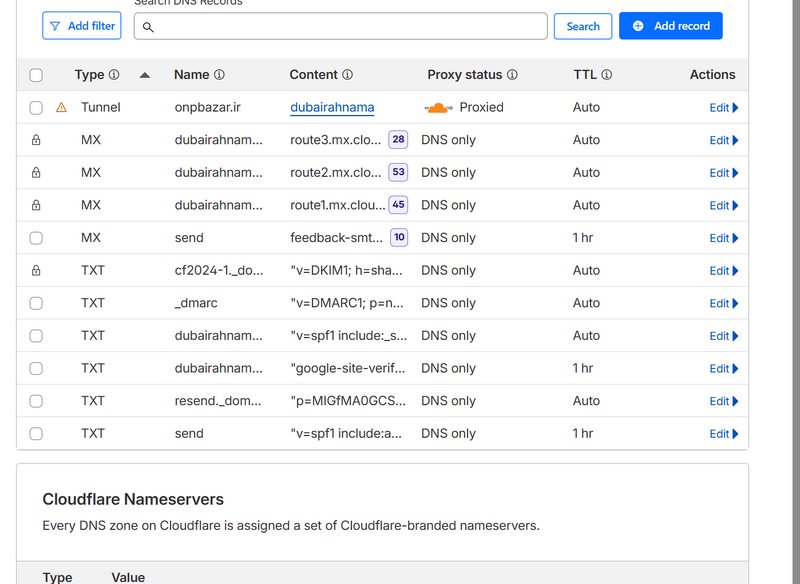Edit the route1 MX record

point(723,206)
